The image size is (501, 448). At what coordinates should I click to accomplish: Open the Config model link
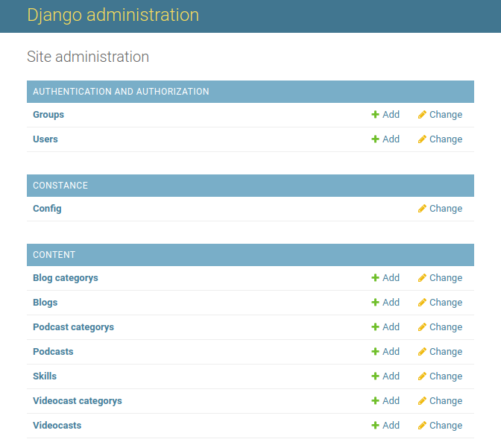(x=47, y=209)
